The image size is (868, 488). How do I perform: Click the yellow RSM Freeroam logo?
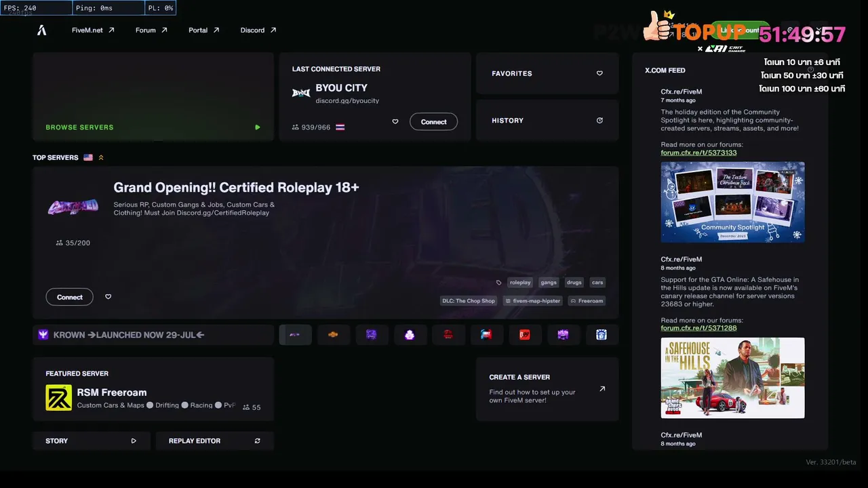(x=58, y=398)
